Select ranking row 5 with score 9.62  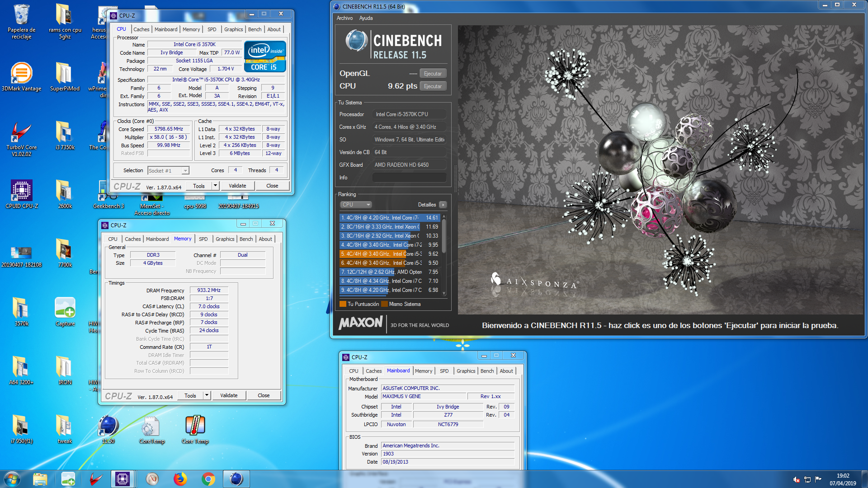(x=389, y=254)
